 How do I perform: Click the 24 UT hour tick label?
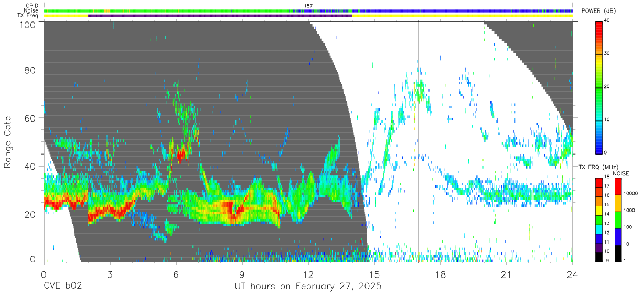pos(573,274)
